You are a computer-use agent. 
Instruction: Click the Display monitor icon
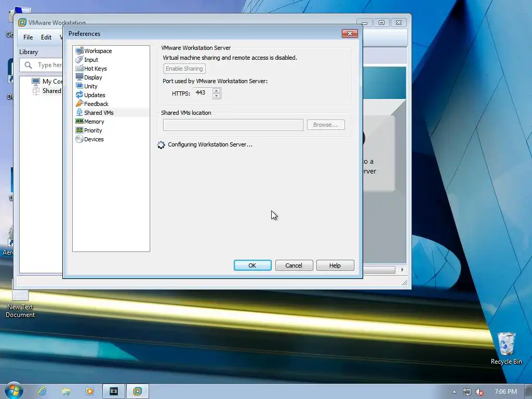[x=79, y=77]
